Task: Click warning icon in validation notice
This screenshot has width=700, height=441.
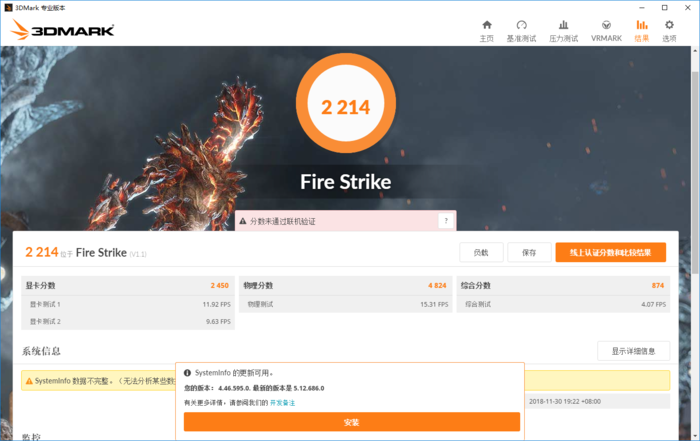Action: [x=243, y=221]
